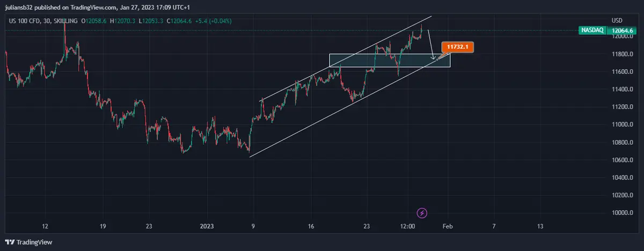Click the high value H12070.3

(x=123, y=20)
